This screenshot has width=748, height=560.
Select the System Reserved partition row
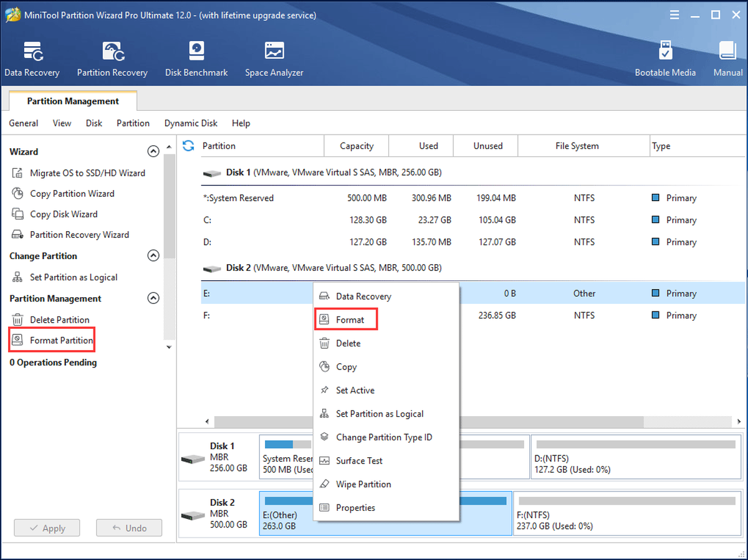[472, 198]
